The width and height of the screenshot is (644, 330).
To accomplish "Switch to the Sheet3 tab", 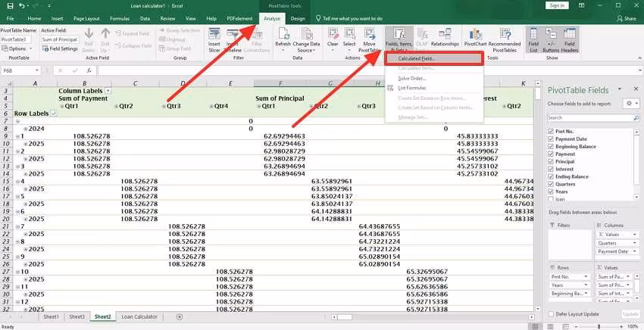I will point(77,317).
